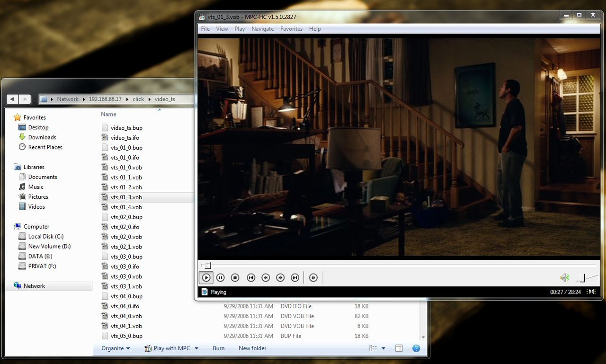The width and height of the screenshot is (606, 364).
Task: Open Explorer help with the question mark icon
Action: (416, 348)
